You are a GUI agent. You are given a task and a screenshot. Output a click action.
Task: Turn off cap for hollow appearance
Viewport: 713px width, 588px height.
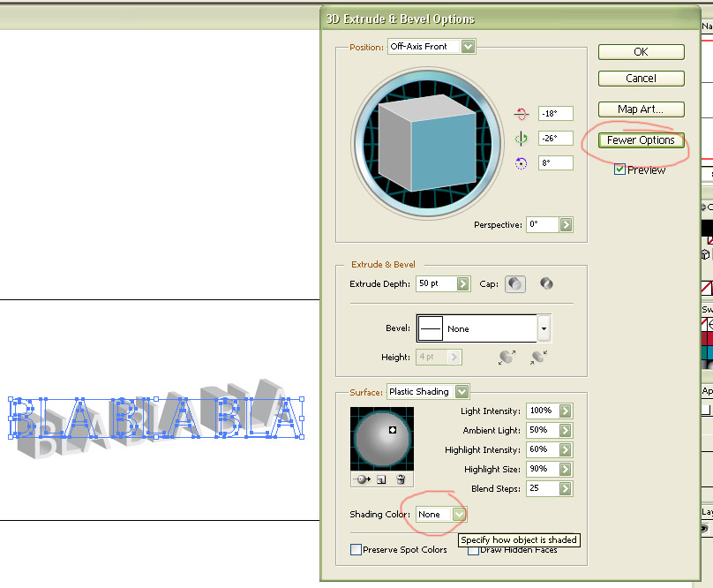(546, 284)
